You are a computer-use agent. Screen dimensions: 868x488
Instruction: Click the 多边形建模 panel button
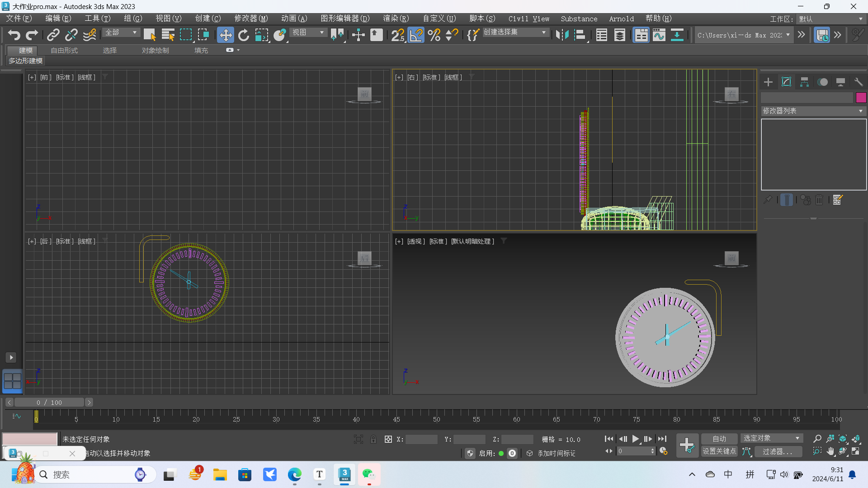pyautogui.click(x=26, y=61)
